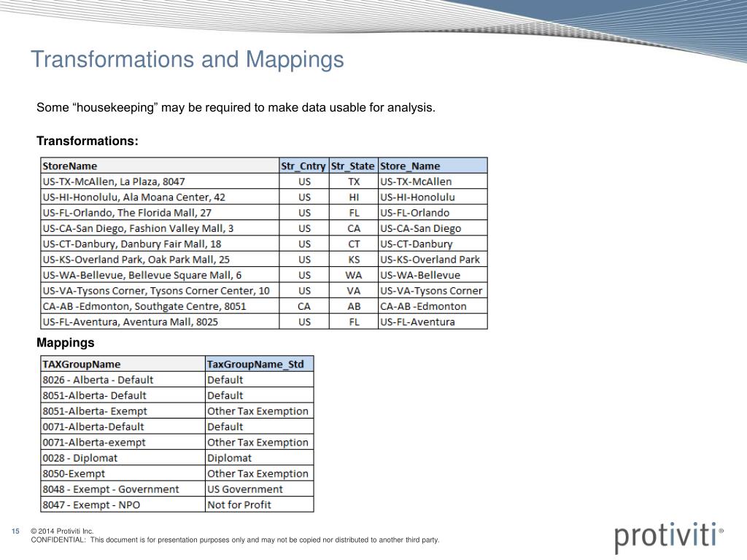Viewport: 747px width, 560px height.
Task: Click Store_Name cell 'CA-AB -Edmonton'
Action: pyautogui.click(x=433, y=306)
